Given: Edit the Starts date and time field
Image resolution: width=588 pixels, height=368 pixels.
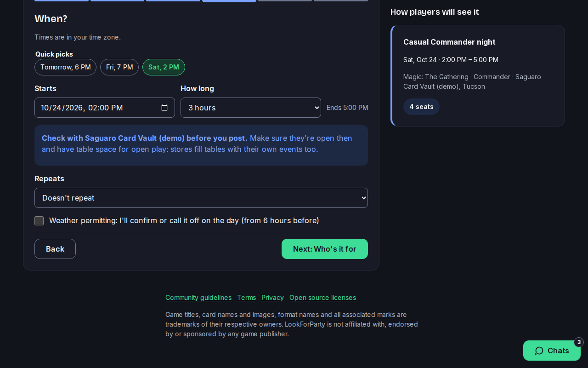Looking at the screenshot, I should click(x=105, y=108).
